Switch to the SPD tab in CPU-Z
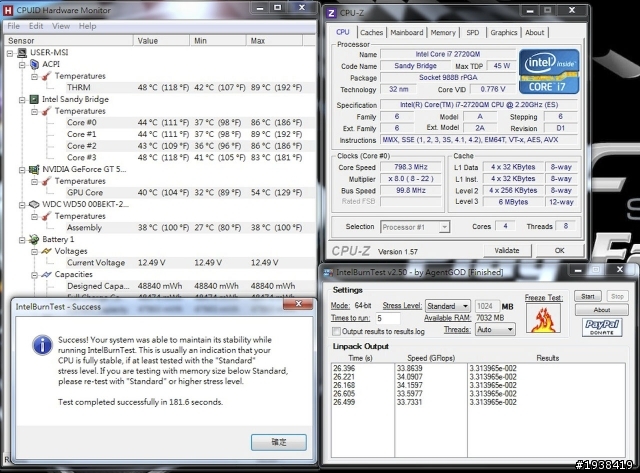This screenshot has height=473, width=640. tap(473, 33)
